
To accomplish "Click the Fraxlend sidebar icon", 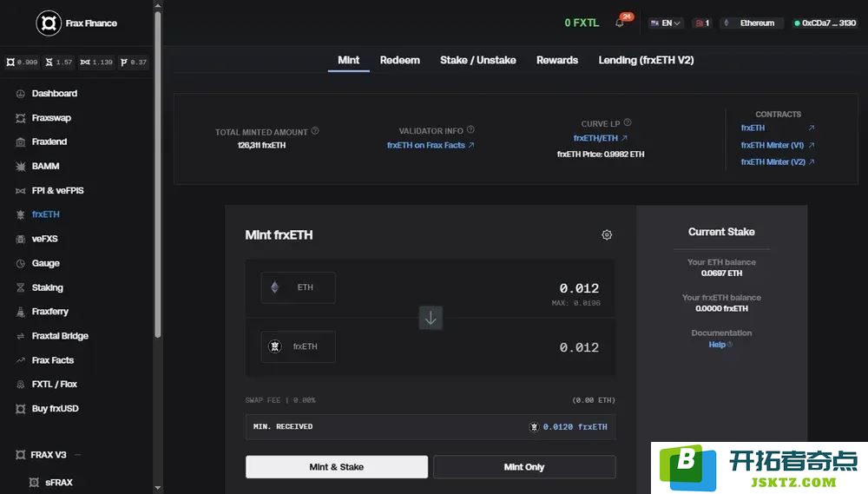I will pos(21,142).
